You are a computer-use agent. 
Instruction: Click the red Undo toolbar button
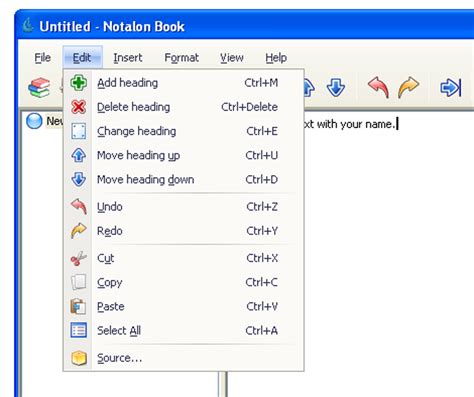coord(378,87)
